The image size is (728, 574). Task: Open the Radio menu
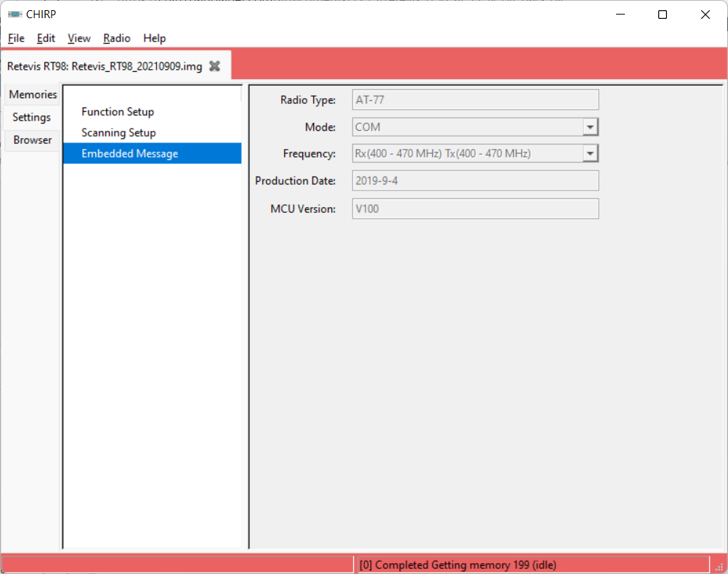coord(116,38)
